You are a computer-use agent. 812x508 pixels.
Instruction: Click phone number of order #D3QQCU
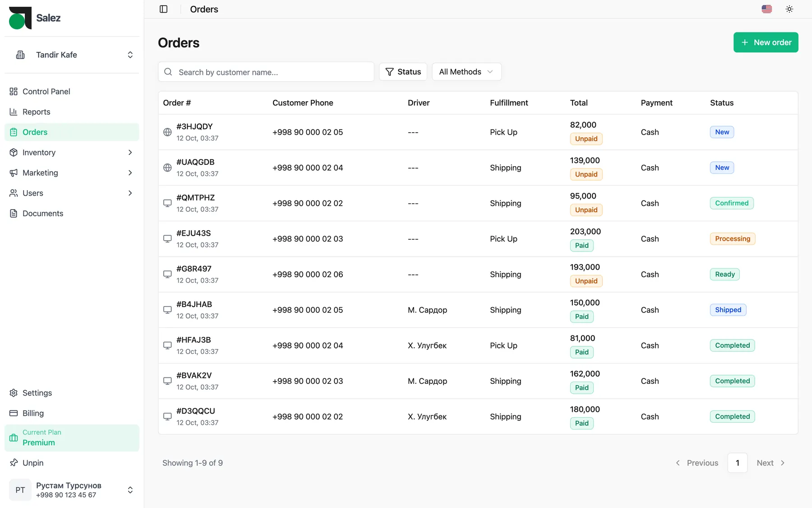(308, 416)
